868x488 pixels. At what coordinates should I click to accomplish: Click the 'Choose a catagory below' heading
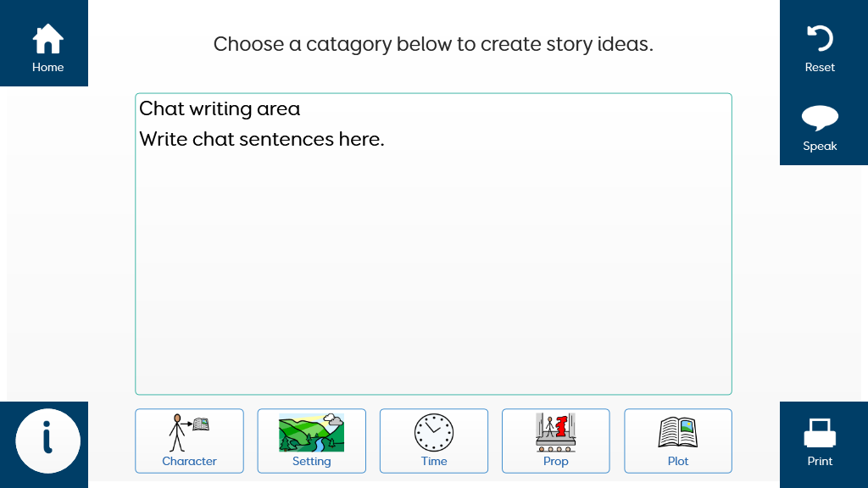pyautogui.click(x=433, y=44)
